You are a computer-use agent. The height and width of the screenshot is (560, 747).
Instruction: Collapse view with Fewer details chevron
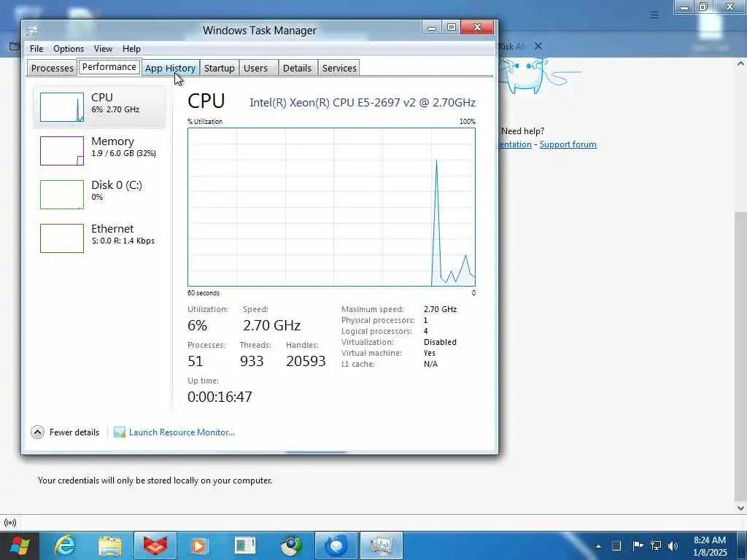(38, 432)
